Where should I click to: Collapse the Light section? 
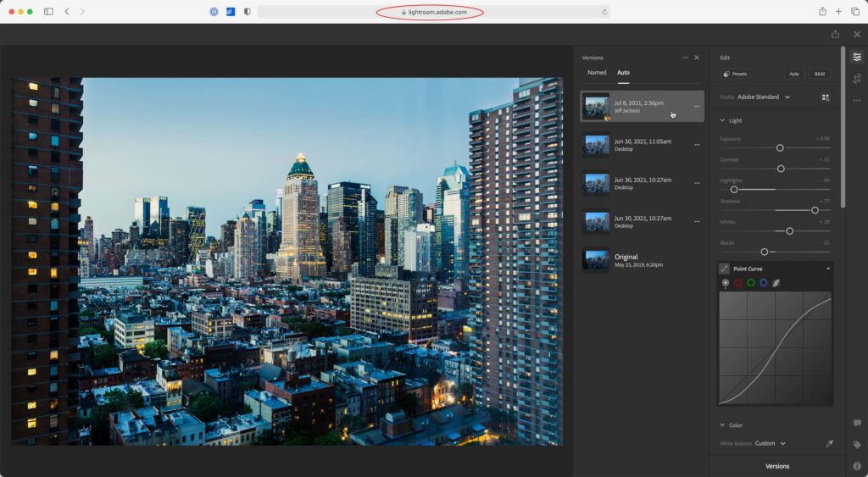[722, 120]
